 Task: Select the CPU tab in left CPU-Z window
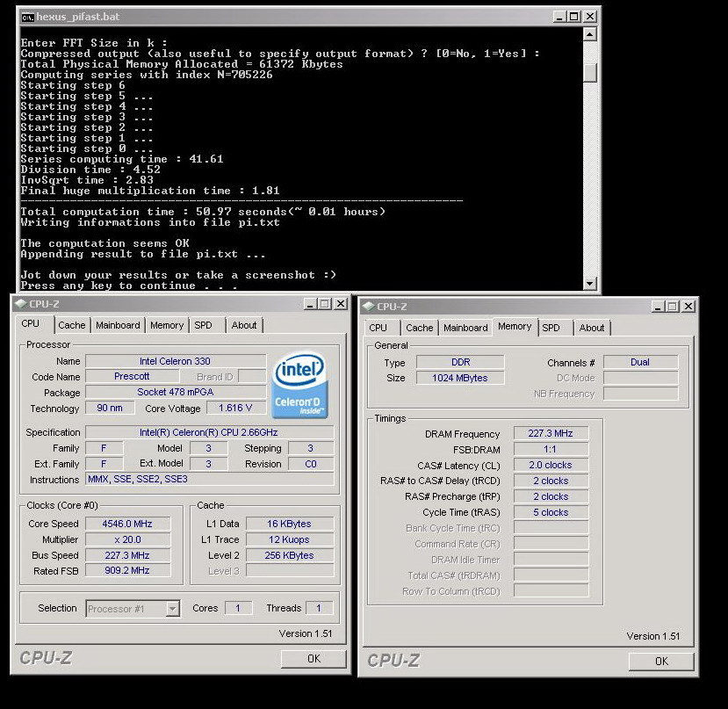point(31,323)
